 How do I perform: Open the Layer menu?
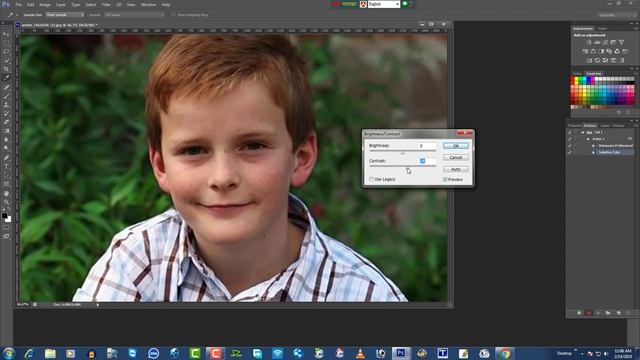[x=60, y=4]
